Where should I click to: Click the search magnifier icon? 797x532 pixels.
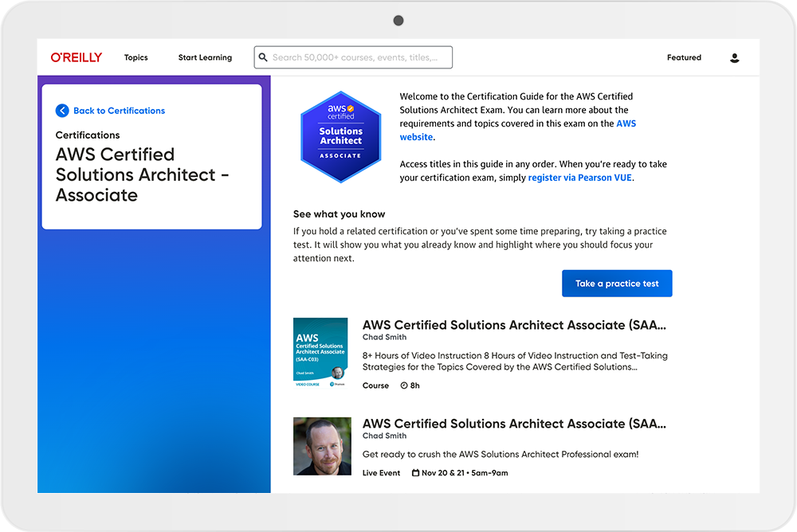[263, 57]
